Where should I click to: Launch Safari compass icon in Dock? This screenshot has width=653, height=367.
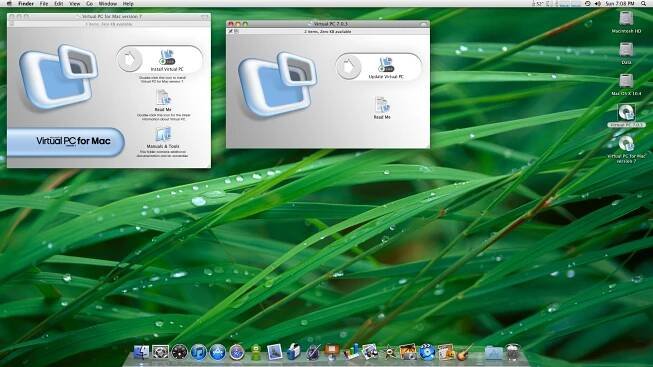(237, 352)
